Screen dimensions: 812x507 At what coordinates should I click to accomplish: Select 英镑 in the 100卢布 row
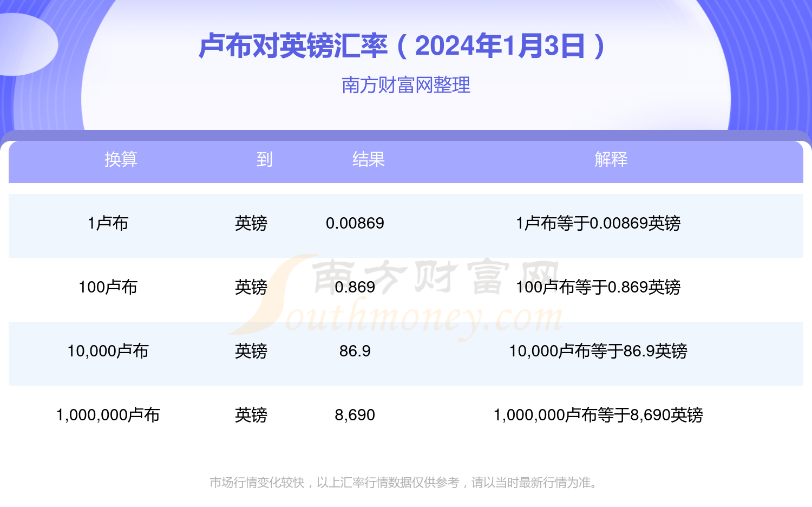(x=251, y=287)
